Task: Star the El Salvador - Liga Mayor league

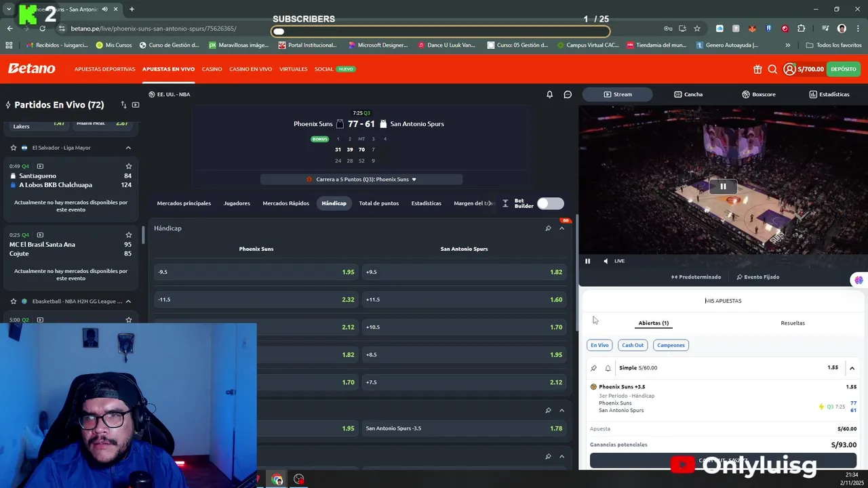Action: (x=13, y=148)
